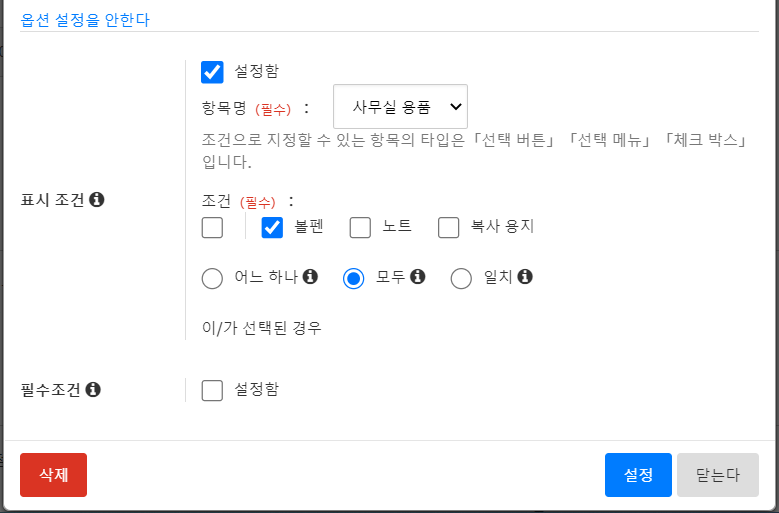779x513 pixels.
Task: Click info icon beside 어느 하나
Action: tap(310, 277)
